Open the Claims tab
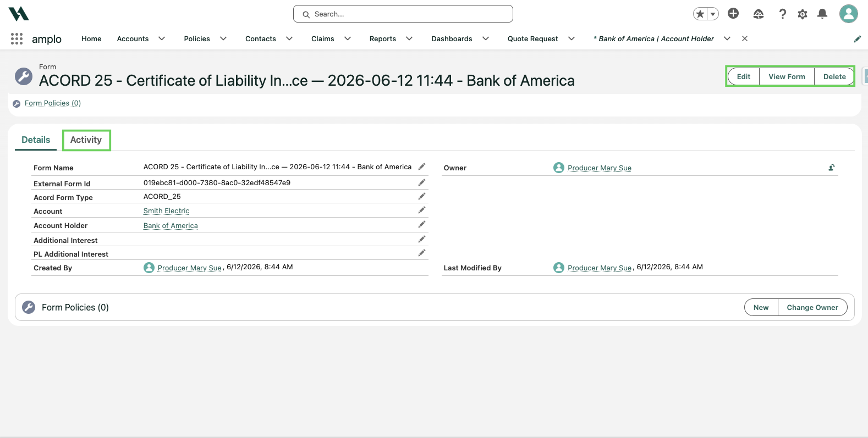The image size is (868, 438). [x=323, y=38]
